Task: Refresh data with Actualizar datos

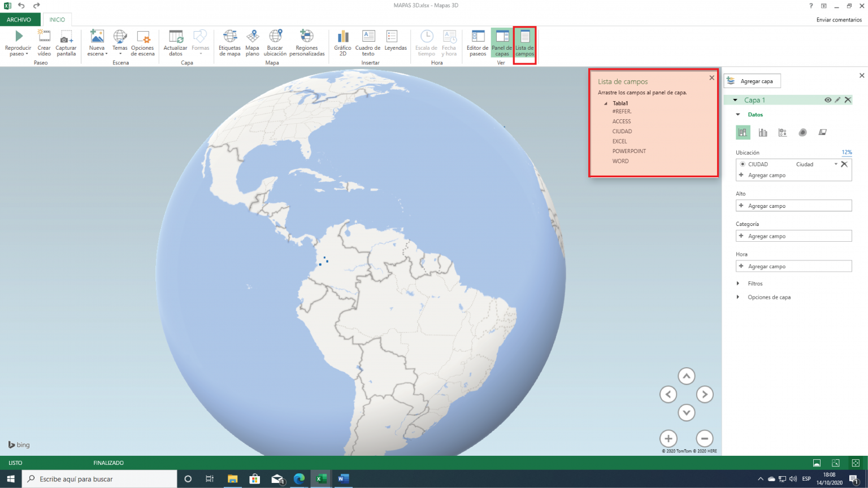Action: click(175, 42)
